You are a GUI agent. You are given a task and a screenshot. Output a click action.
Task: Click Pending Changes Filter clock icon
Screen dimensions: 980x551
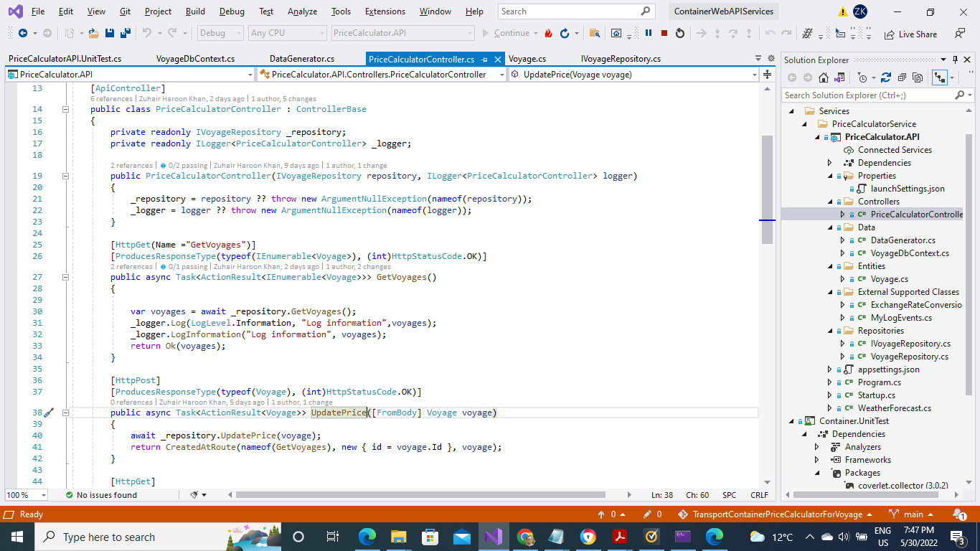tap(862, 77)
